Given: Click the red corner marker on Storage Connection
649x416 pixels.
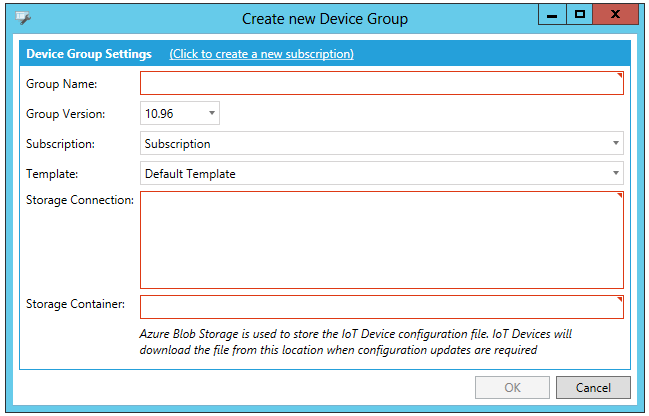Looking at the screenshot, I should (620, 196).
